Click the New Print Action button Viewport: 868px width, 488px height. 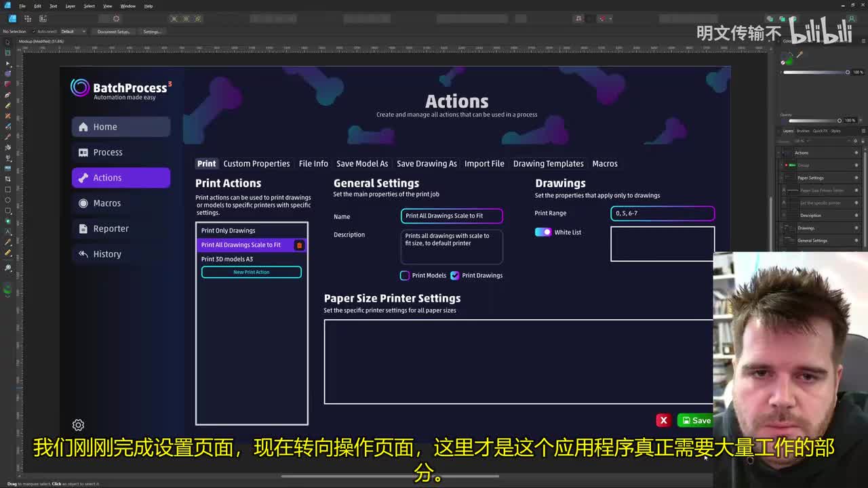click(x=252, y=272)
